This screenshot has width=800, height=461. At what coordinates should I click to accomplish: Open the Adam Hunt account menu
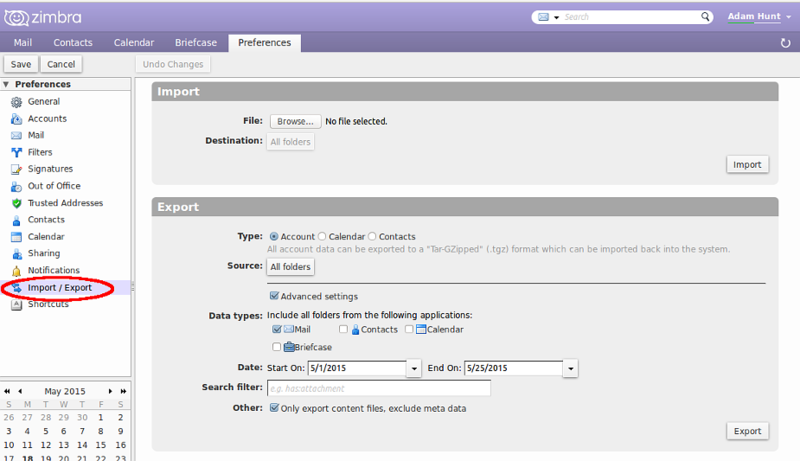[759, 16]
